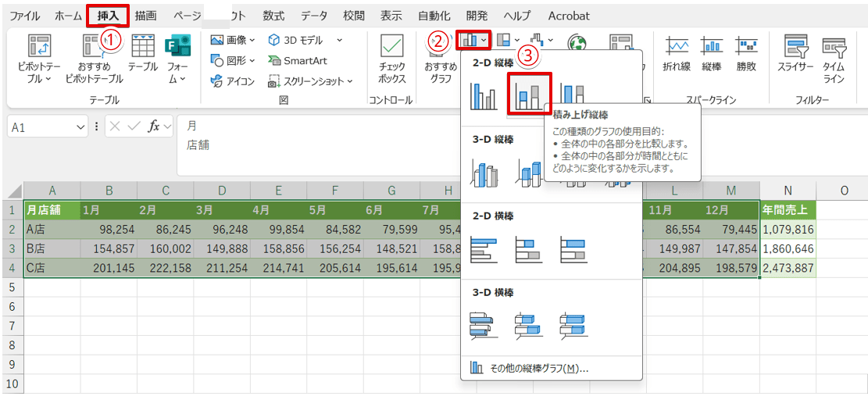Open the Icons (アイコン) library
The image size is (868, 396).
coord(233,82)
